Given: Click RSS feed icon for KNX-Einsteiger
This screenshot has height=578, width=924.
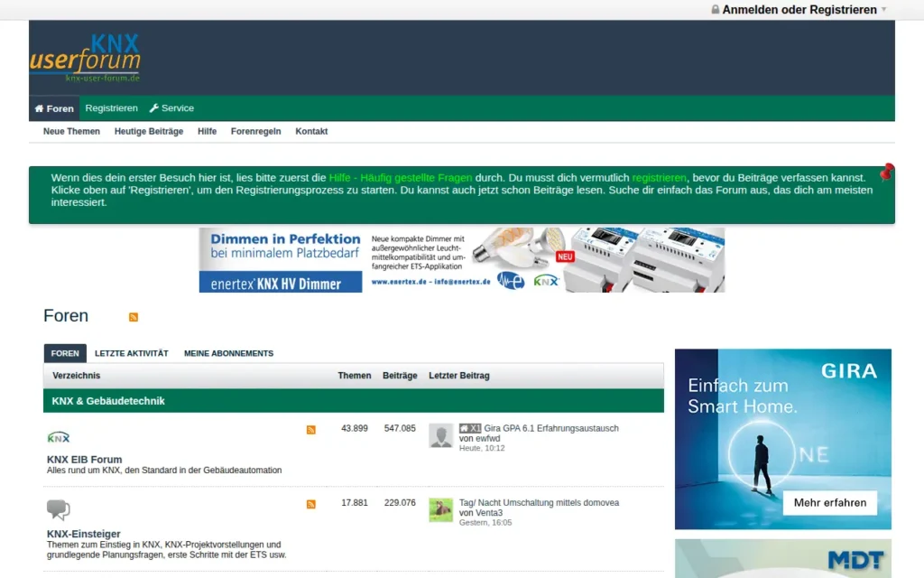Looking at the screenshot, I should [311, 504].
